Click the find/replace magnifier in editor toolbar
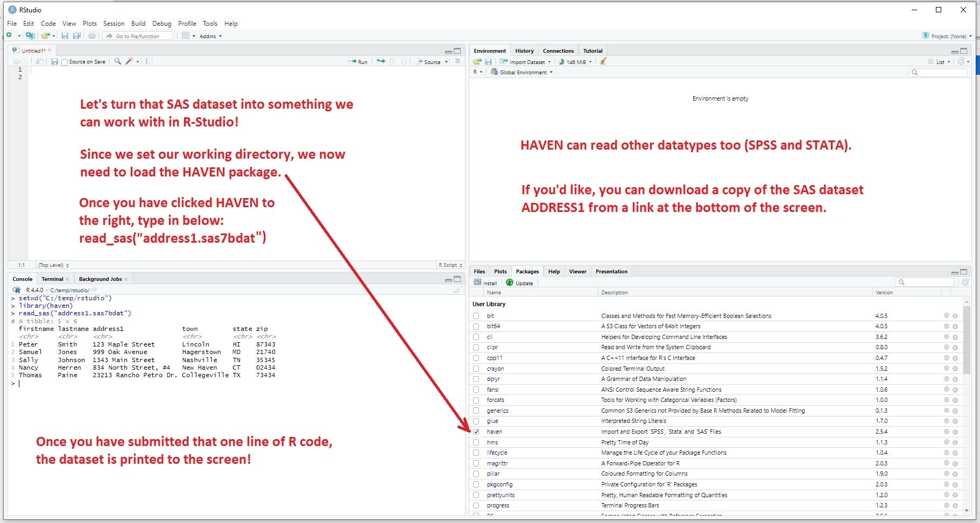The image size is (980, 523). click(x=118, y=61)
